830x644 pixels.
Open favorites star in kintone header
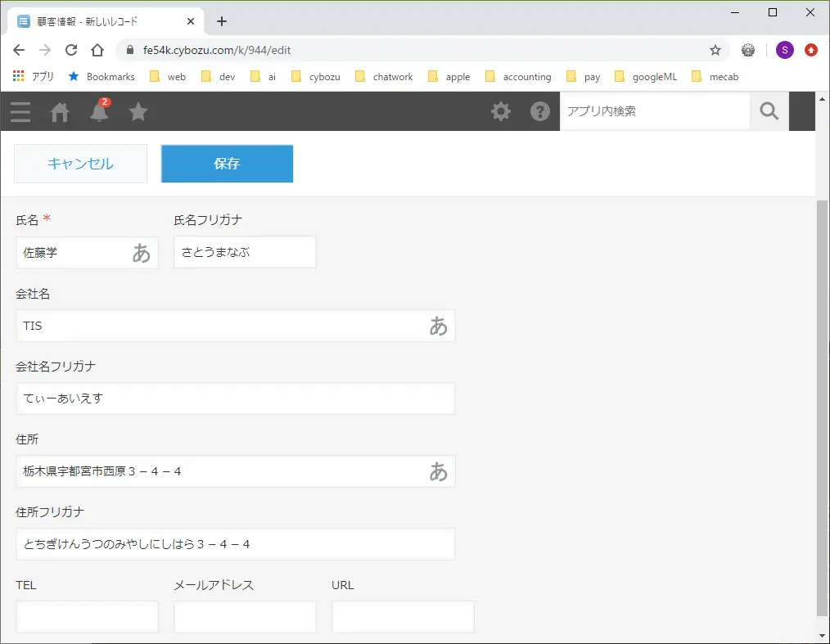[x=138, y=111]
